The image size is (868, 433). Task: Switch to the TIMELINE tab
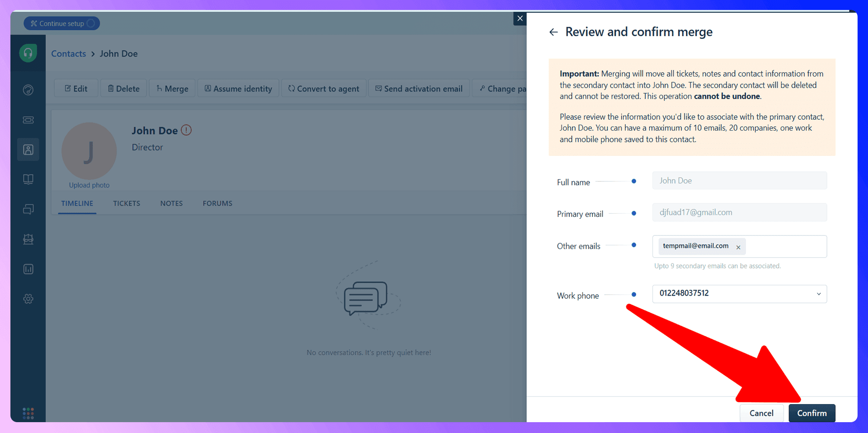(77, 203)
